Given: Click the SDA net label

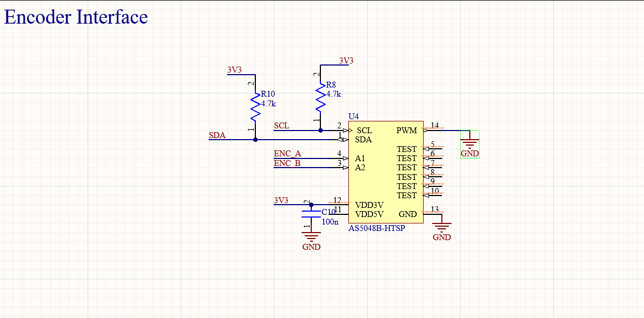Looking at the screenshot, I should tap(217, 135).
